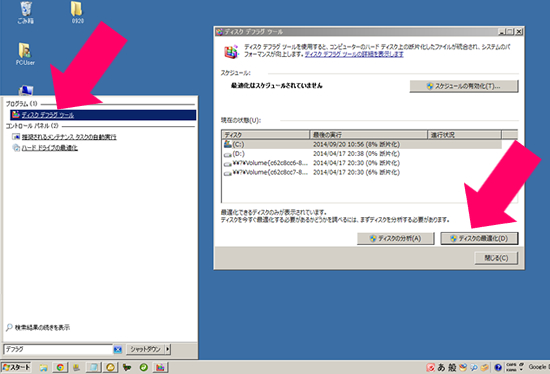The height and width of the screenshot is (374, 550).
Task: Click ディスク デフラグ ツールの詳細を表示します link
Action: pos(354,54)
